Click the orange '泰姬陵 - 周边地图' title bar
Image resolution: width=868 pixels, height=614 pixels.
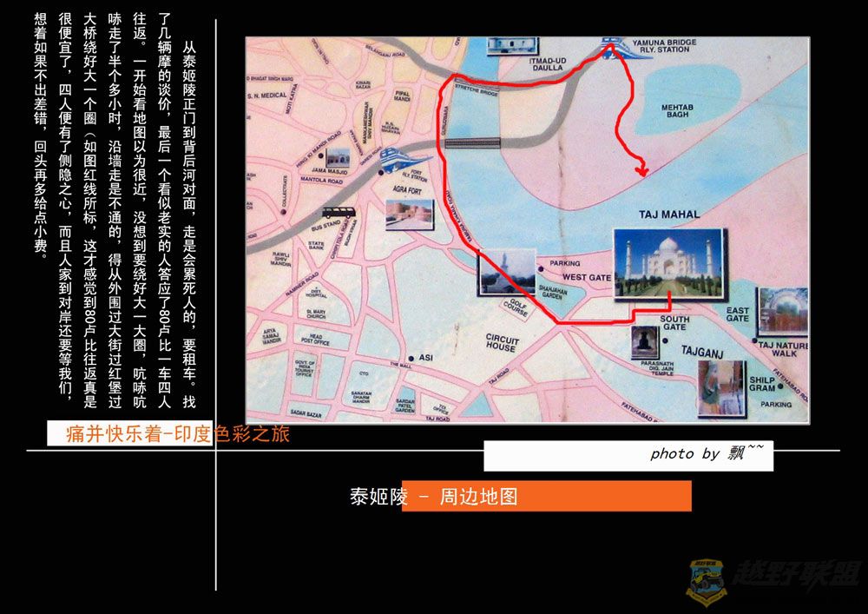tap(546, 497)
